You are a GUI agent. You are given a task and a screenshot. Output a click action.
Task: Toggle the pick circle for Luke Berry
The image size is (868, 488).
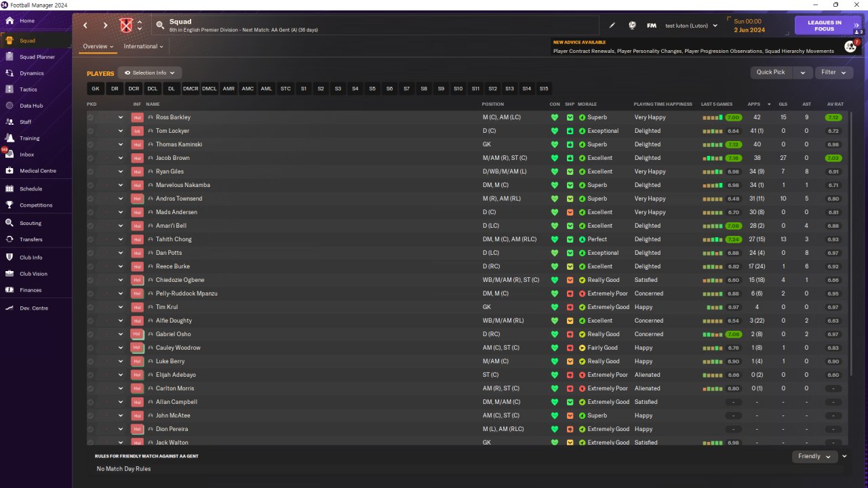[90, 361]
